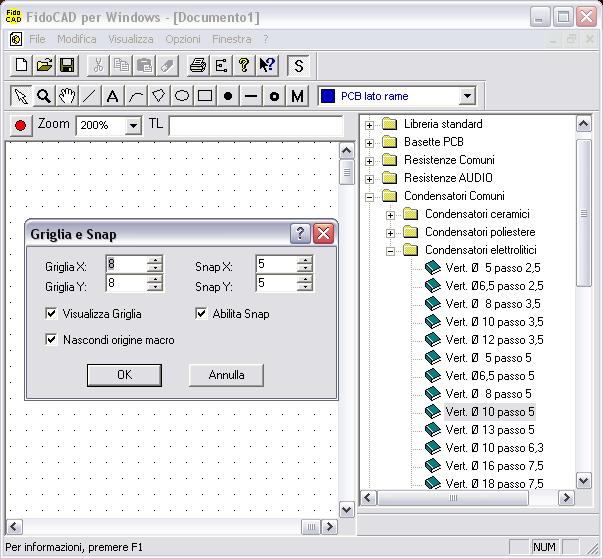Select the text A tool

[x=112, y=96]
